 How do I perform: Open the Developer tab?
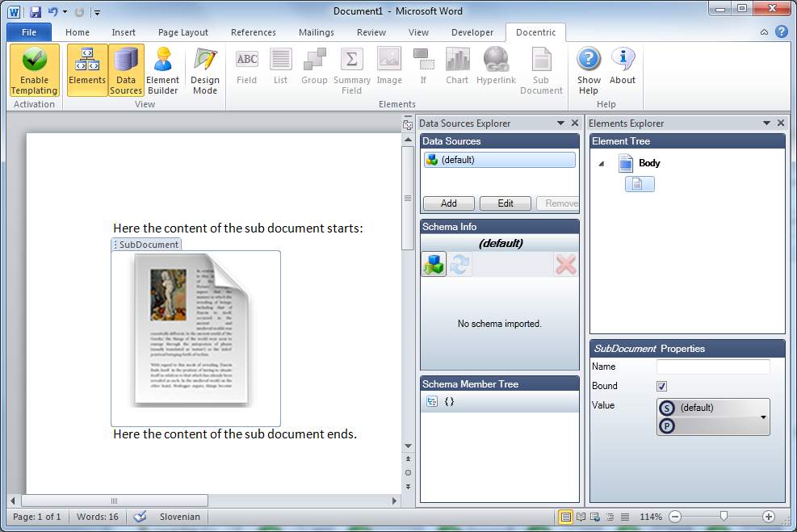coord(472,32)
